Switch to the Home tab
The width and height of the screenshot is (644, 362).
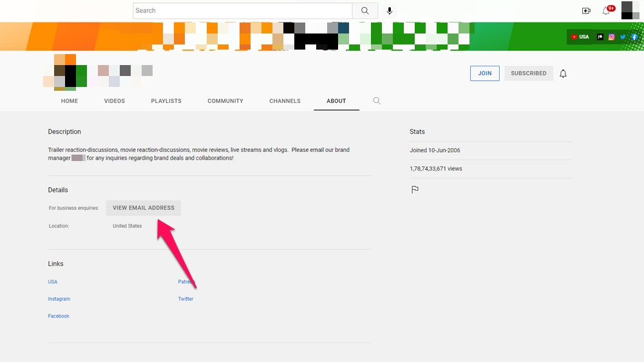tap(70, 101)
